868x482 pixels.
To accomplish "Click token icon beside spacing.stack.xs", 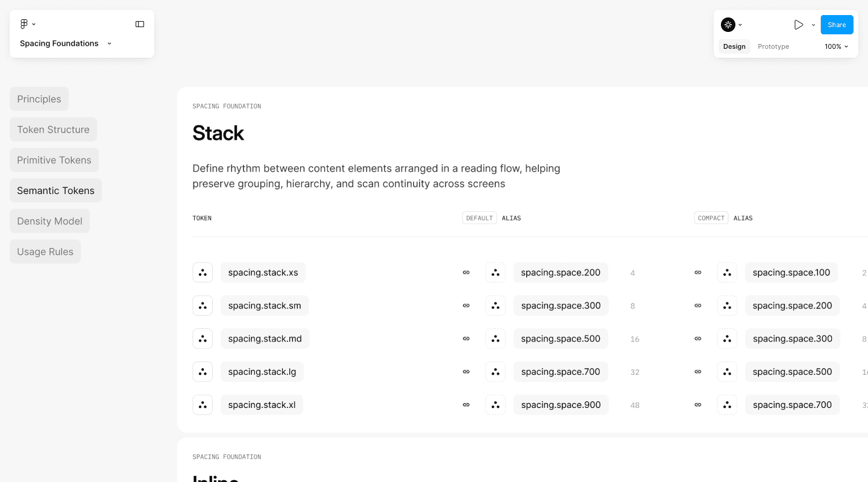I will click(203, 272).
